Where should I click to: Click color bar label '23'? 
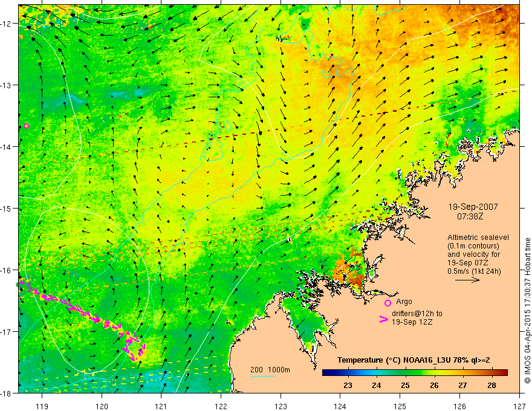(348, 385)
